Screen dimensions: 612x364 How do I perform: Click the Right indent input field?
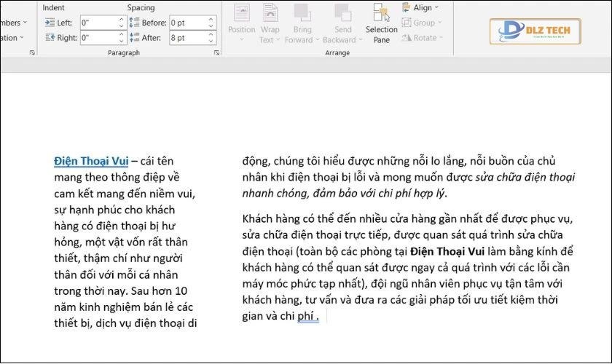click(x=98, y=37)
